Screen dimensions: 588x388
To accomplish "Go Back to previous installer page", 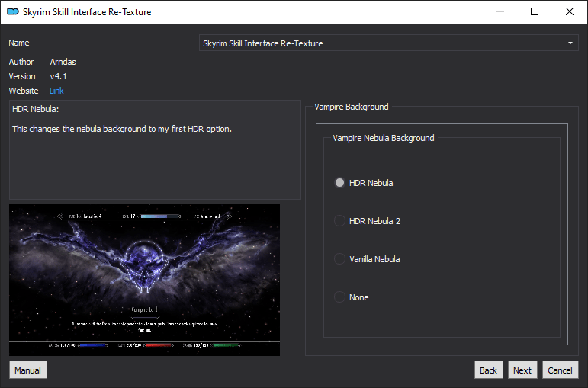I will 488,370.
